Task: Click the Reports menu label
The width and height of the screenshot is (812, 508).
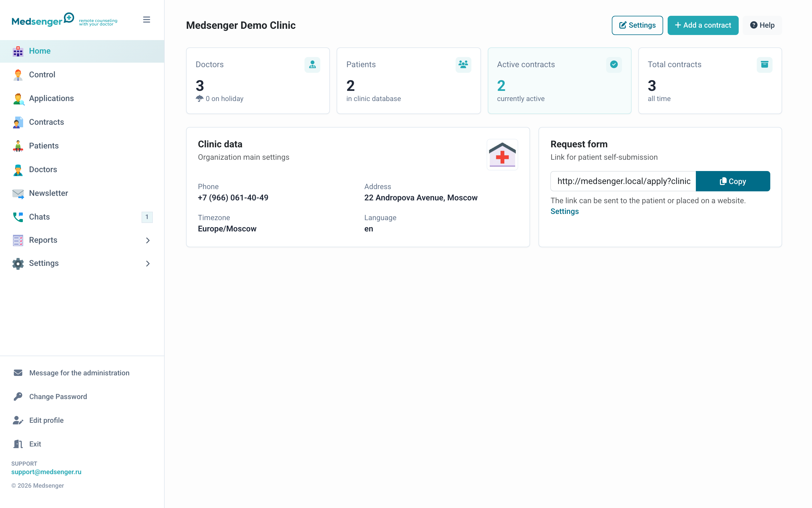Action: 43,240
